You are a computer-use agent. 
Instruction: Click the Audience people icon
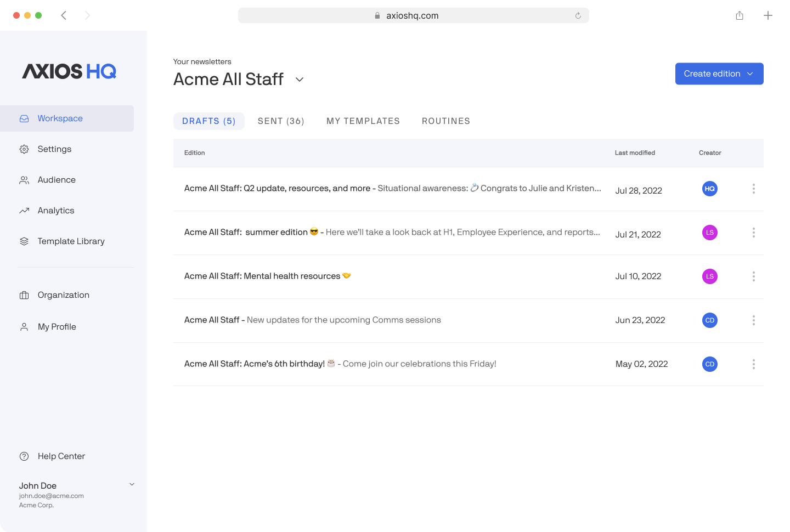coord(24,180)
